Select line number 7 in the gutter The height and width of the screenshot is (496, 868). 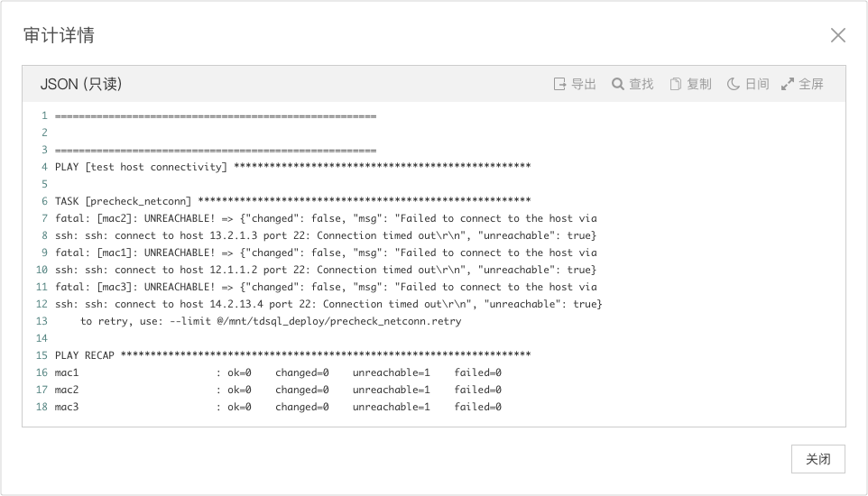pyautogui.click(x=43, y=218)
